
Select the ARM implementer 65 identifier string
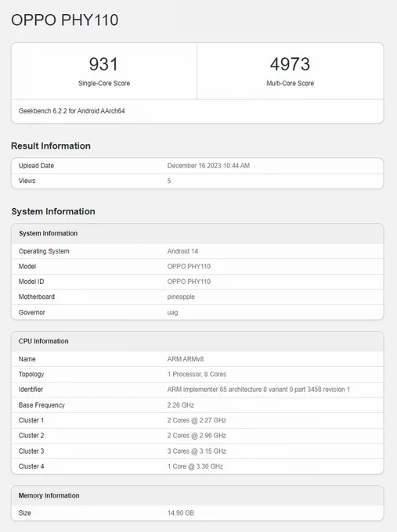(x=258, y=390)
